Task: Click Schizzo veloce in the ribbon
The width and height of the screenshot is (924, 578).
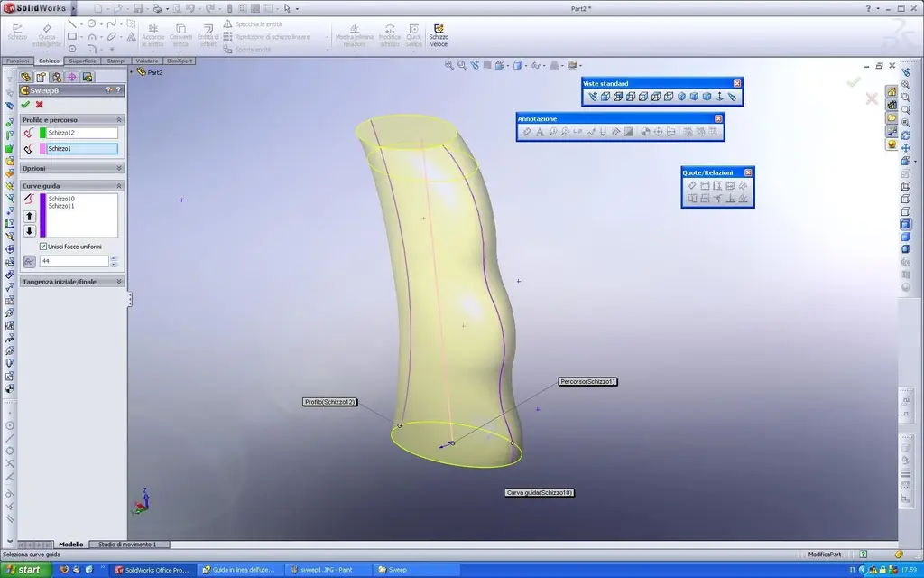Action: point(439,36)
